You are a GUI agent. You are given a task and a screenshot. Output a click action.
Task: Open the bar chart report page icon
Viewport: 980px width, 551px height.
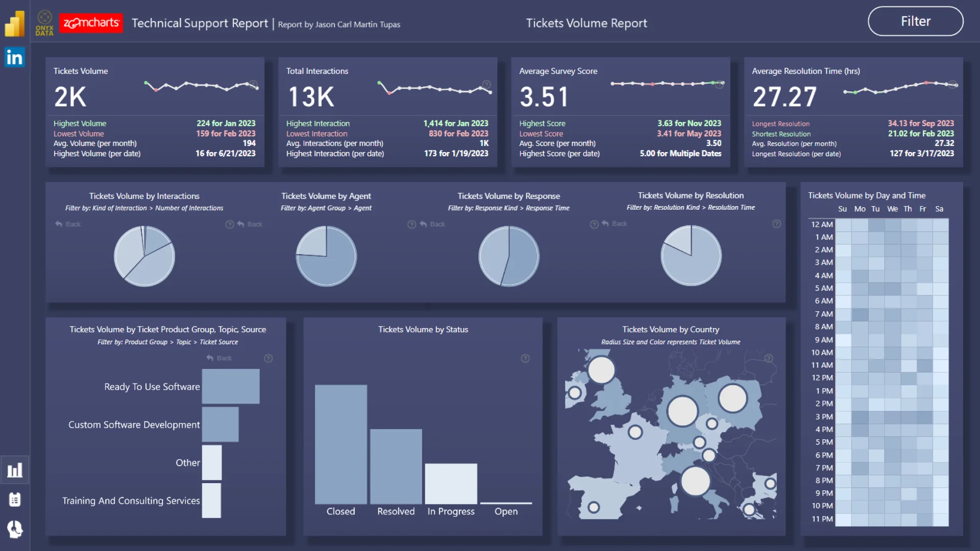tap(15, 470)
